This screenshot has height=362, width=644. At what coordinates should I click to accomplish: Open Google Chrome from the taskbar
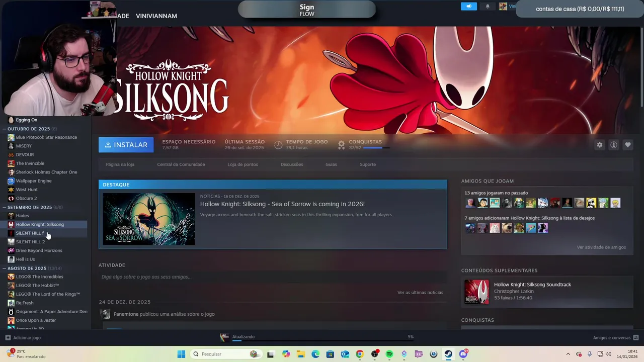(x=360, y=354)
